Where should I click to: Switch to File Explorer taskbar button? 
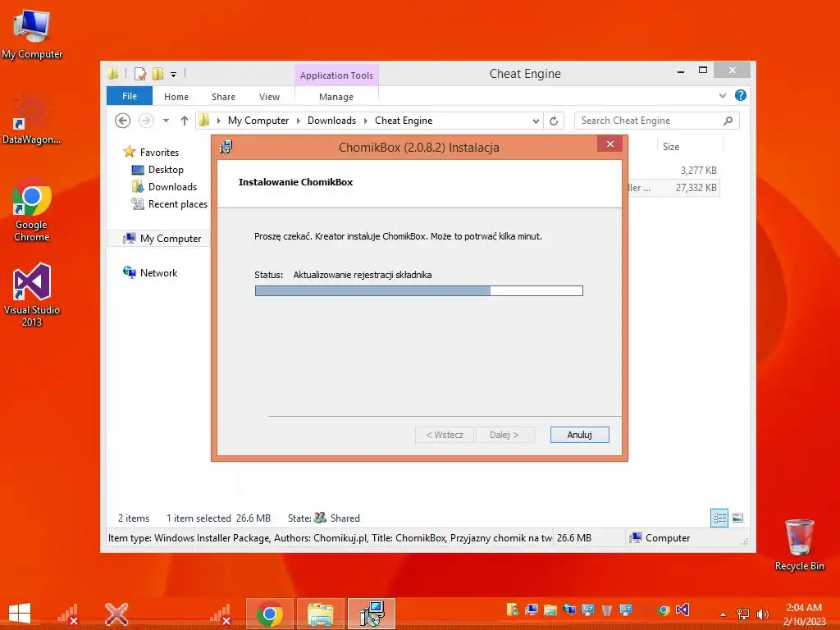[321, 614]
